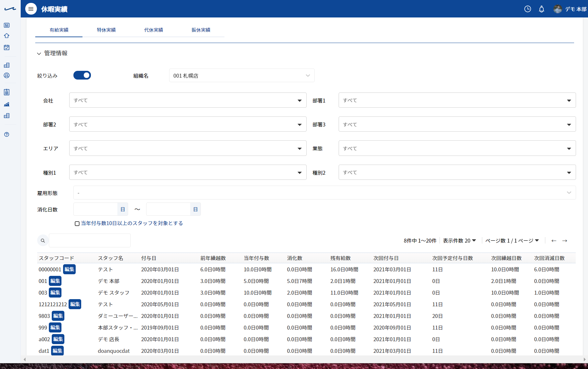The height and width of the screenshot is (369, 588).
Task: Click 次回消滅日数 column header
Action: click(549, 258)
